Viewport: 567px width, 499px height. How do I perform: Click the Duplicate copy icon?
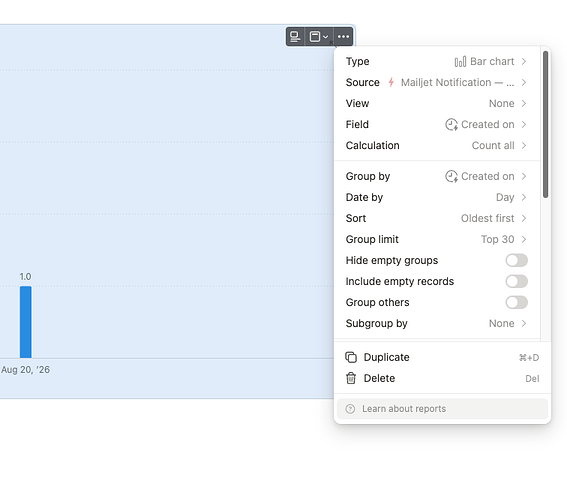(351, 357)
